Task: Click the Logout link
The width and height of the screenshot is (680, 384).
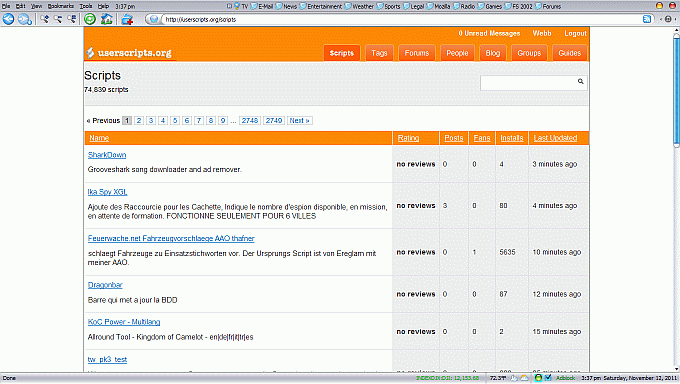Action: (x=575, y=33)
